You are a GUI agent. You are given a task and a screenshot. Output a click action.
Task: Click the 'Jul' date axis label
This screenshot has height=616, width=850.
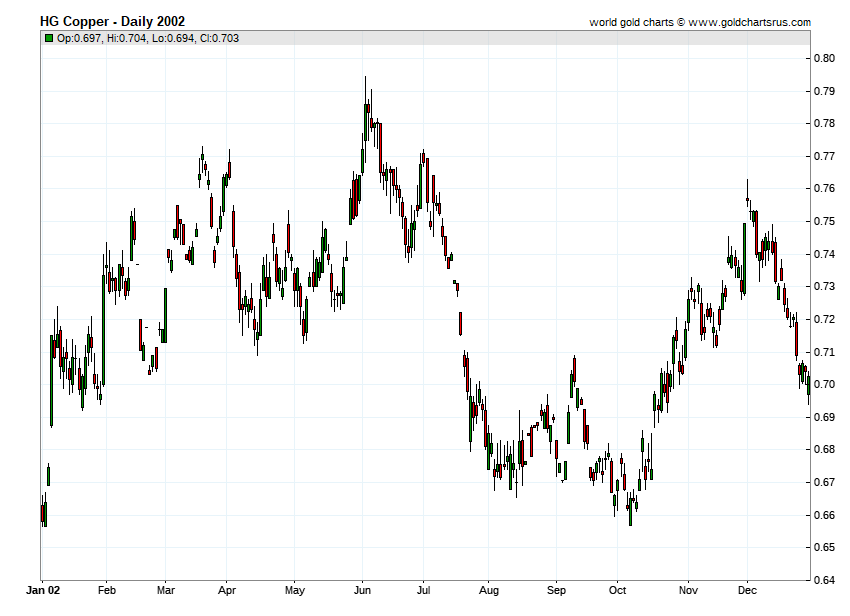tap(423, 590)
